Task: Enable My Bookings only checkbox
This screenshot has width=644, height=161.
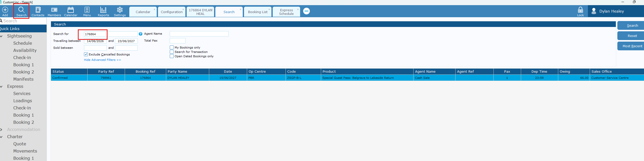Action: pyautogui.click(x=172, y=48)
